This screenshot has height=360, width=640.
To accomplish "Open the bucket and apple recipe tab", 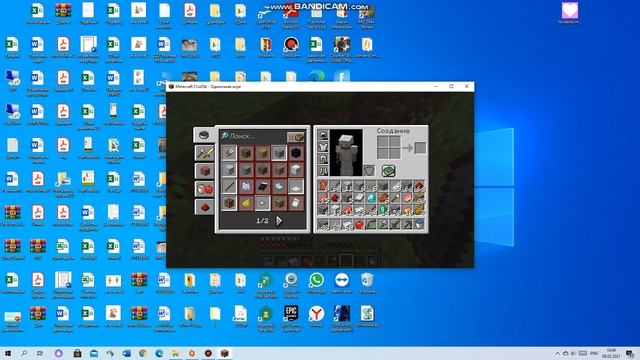I will click(x=204, y=189).
